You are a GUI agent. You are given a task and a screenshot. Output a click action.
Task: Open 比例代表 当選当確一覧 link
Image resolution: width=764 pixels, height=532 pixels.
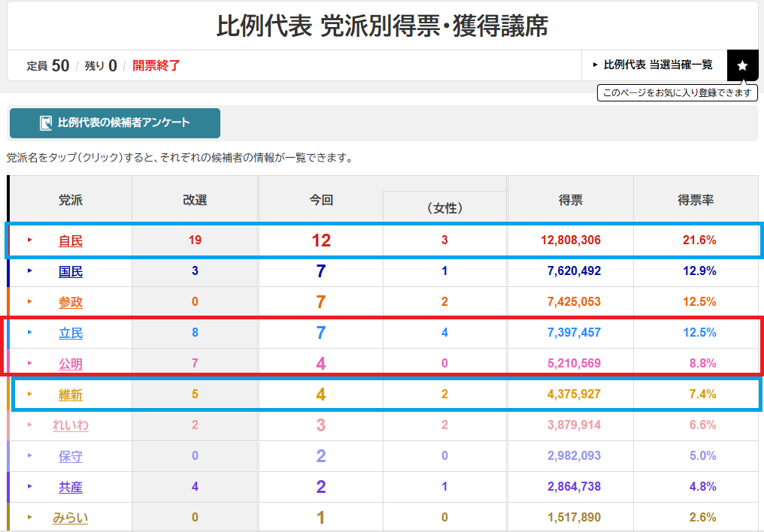pos(654,65)
